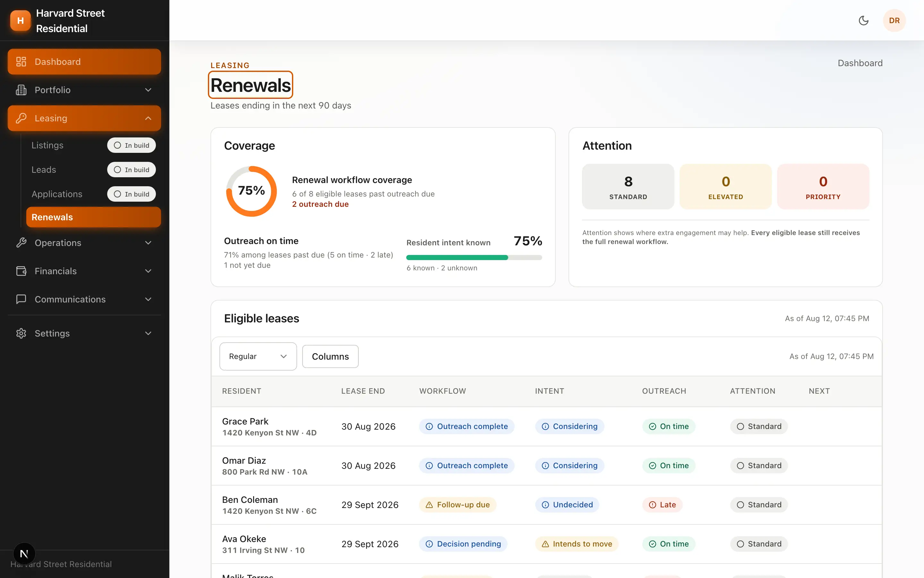Expand the Communications menu chevron
924x578 pixels.
pos(148,299)
